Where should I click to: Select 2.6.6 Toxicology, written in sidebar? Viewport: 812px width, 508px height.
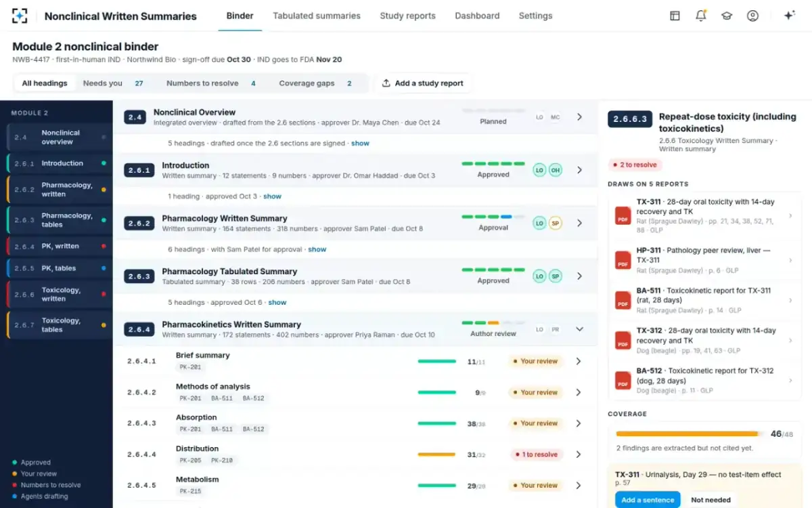click(x=60, y=294)
